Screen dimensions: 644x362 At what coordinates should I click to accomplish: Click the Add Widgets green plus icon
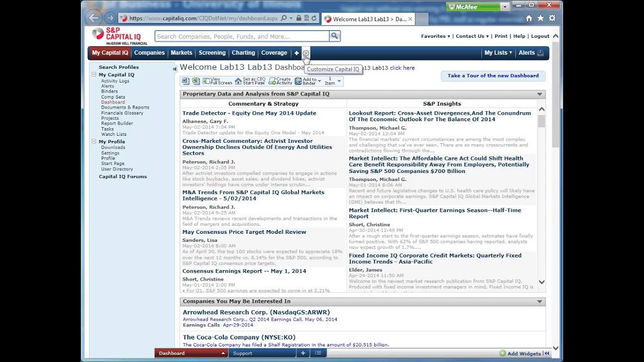[503, 353]
